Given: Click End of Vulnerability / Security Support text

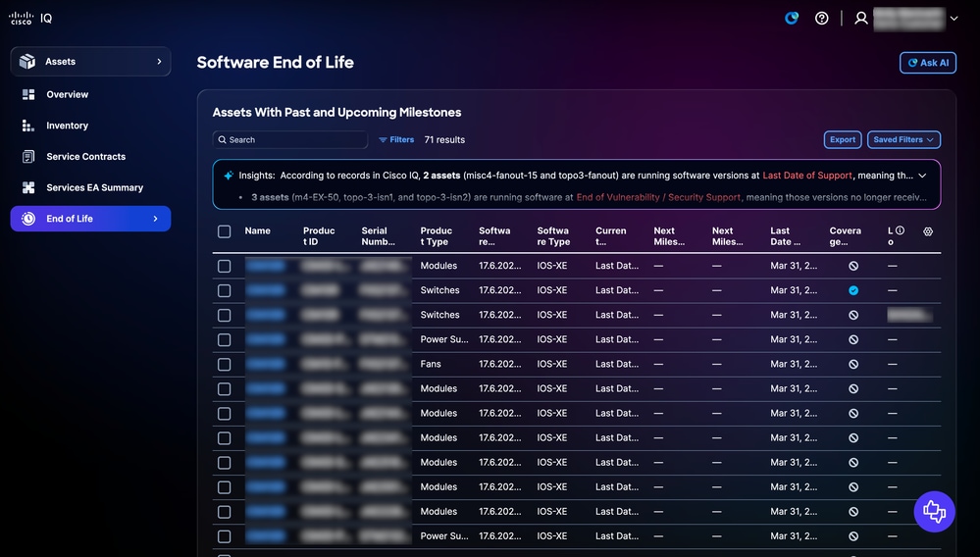Looking at the screenshot, I should 659,197.
